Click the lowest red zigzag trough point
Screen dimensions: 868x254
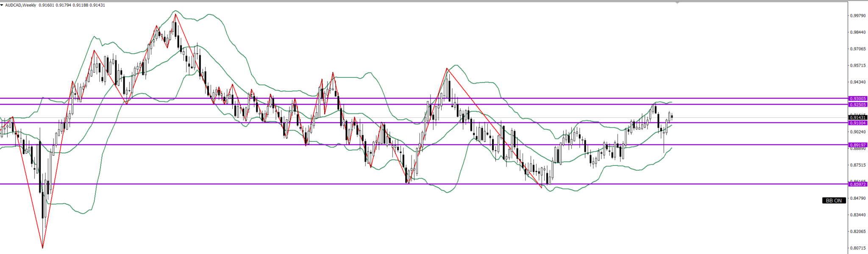(x=42, y=248)
